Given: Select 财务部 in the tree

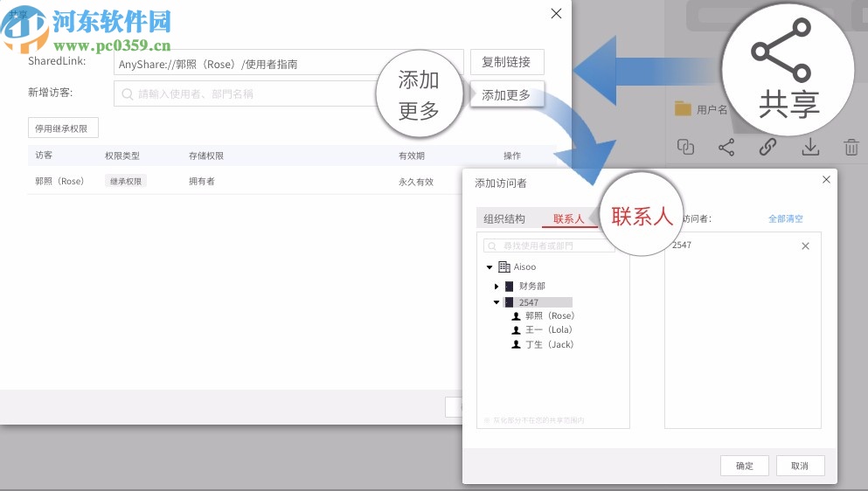Looking at the screenshot, I should point(532,287).
